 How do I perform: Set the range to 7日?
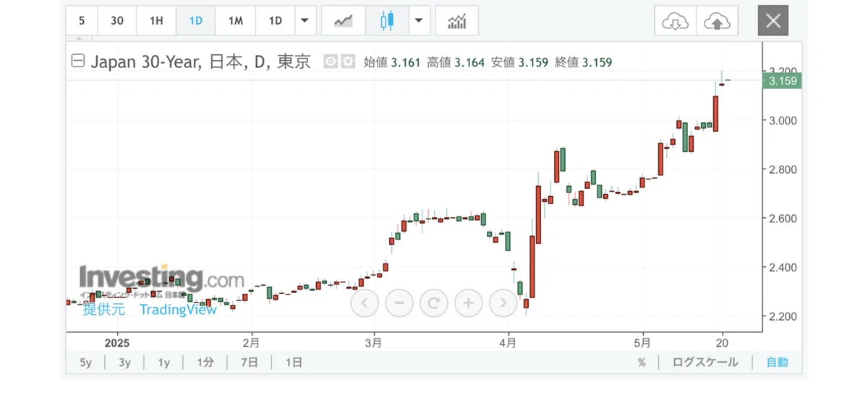248,363
